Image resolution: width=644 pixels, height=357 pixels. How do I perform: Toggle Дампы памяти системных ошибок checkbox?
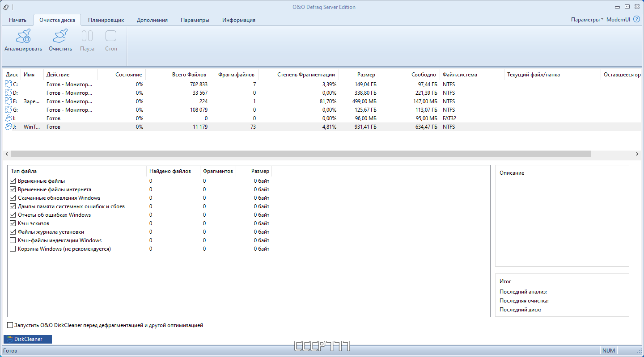(x=13, y=206)
